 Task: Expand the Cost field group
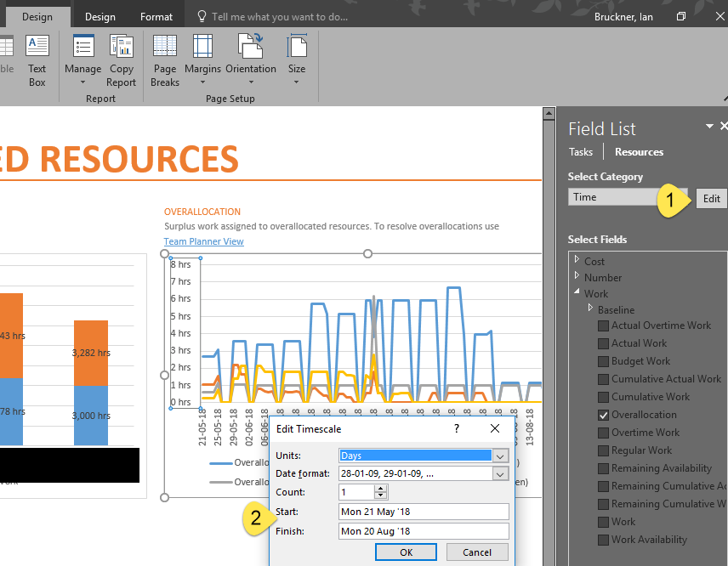click(x=577, y=261)
